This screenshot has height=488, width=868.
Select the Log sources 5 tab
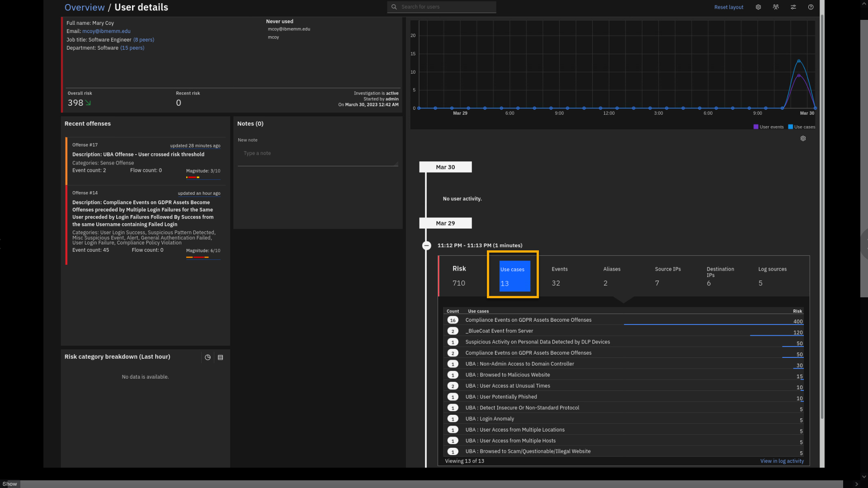point(772,276)
